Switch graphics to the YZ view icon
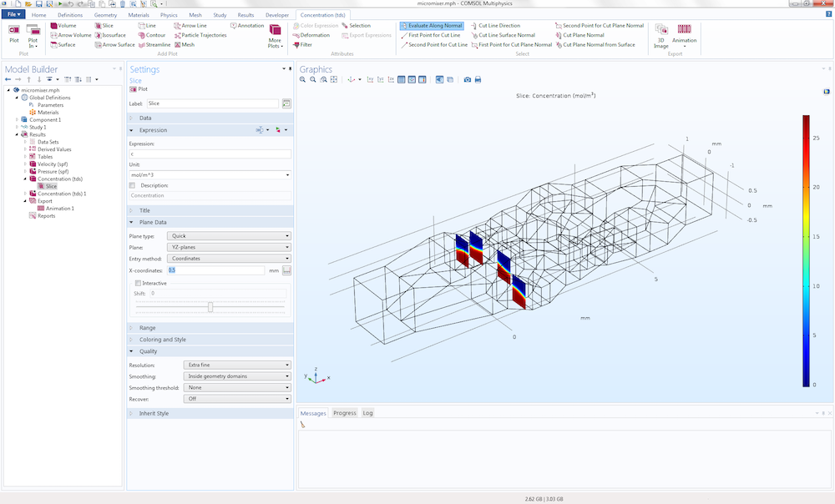Image resolution: width=835 pixels, height=504 pixels. (381, 80)
